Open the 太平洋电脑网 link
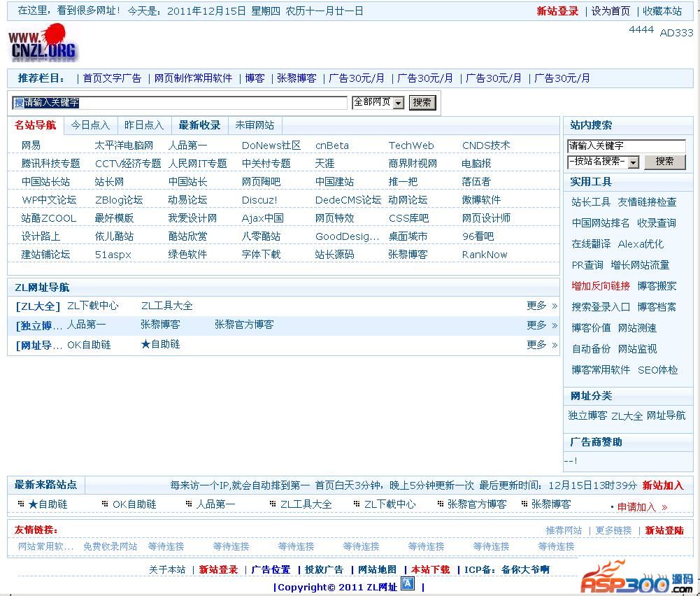The width and height of the screenshot is (700, 596). pos(124,146)
